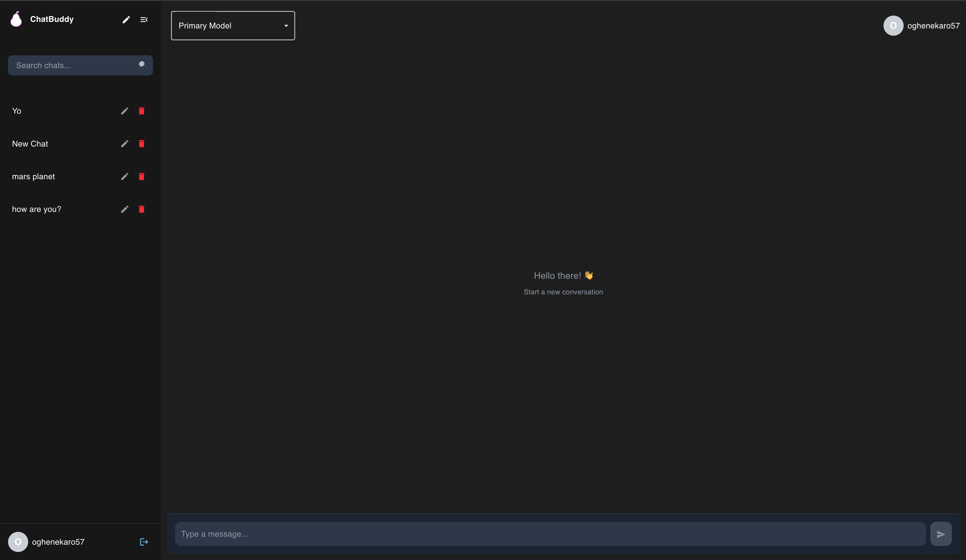Rename the 'Yo' chat
This screenshot has height=560, width=966.
pos(125,111)
